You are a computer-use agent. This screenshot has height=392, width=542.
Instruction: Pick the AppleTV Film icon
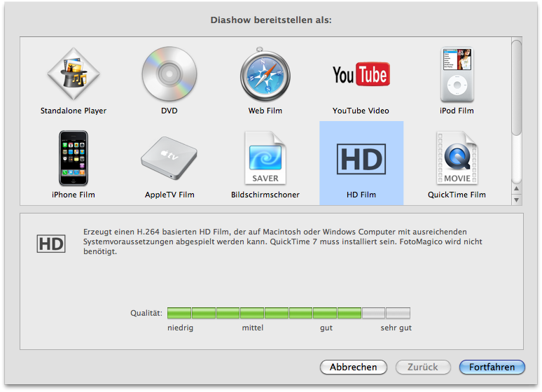168,159
